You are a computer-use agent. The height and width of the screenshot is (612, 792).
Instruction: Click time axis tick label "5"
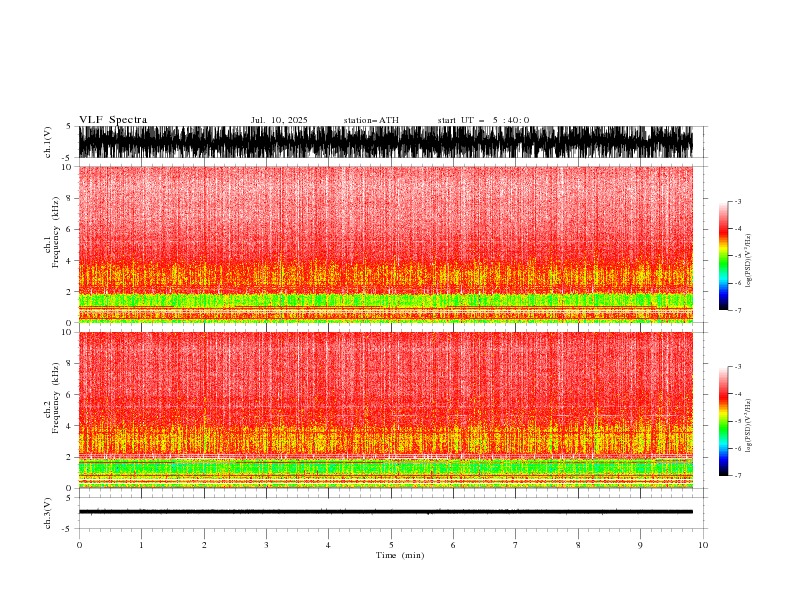pos(391,545)
